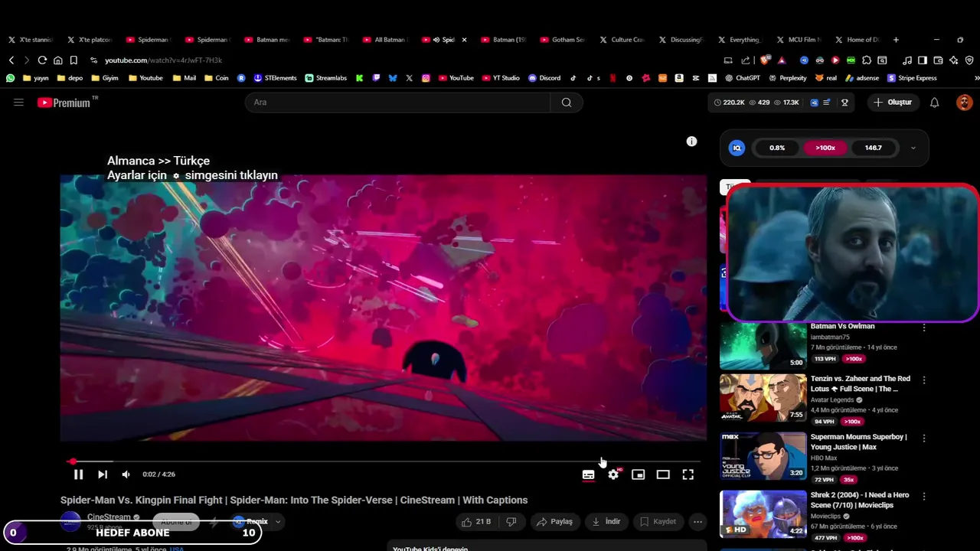Click the youtube.com address bar

point(163,60)
